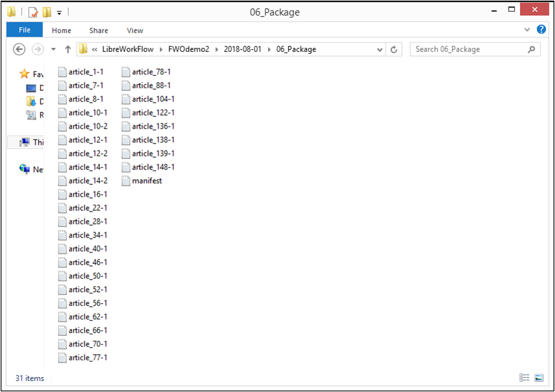Click the 06_Package breadcrumb
The width and height of the screenshot is (555, 392).
point(296,49)
